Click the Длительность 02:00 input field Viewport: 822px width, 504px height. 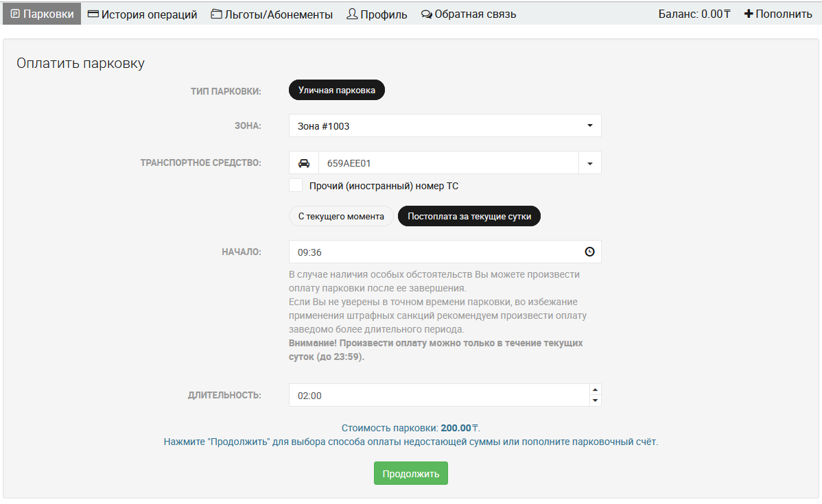pyautogui.click(x=439, y=395)
